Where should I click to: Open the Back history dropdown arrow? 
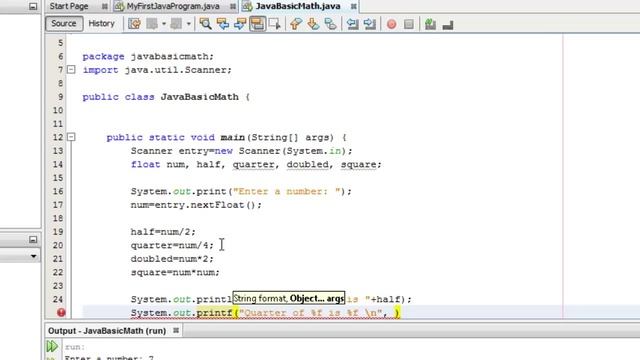coord(164,24)
